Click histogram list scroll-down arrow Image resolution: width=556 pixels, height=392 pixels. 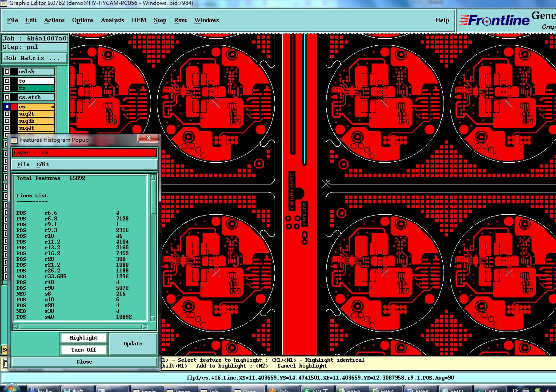tap(153, 318)
